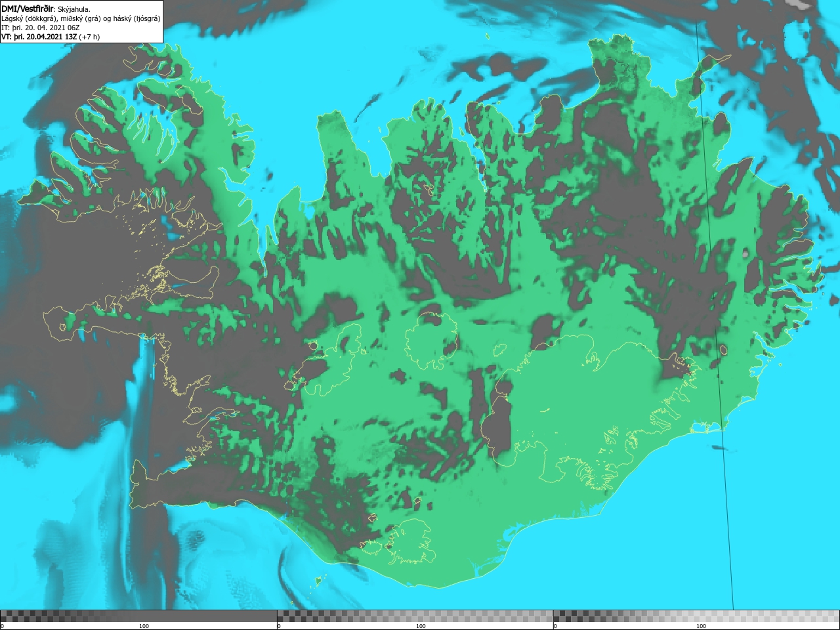Click the 'VT: þri. 20.04.2021 13Z (+7 h)' line
The height and width of the screenshot is (630, 840).
click(51, 37)
